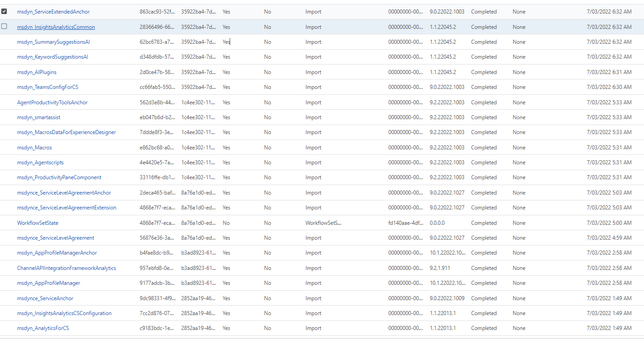Screen dimensions: 644x339
Task: Click the fd140aae-4df... cell
Action: pos(405,223)
